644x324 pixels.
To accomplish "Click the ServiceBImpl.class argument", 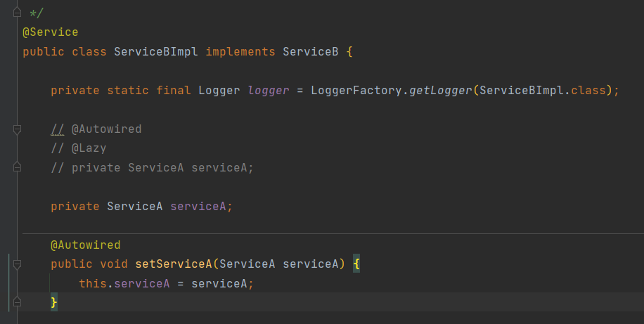I will click(x=543, y=91).
